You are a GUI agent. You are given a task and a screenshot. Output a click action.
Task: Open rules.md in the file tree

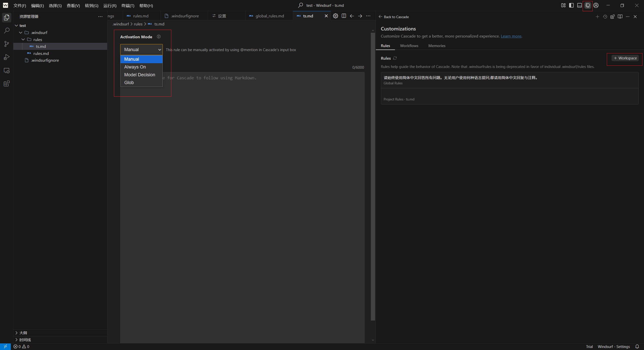click(41, 53)
